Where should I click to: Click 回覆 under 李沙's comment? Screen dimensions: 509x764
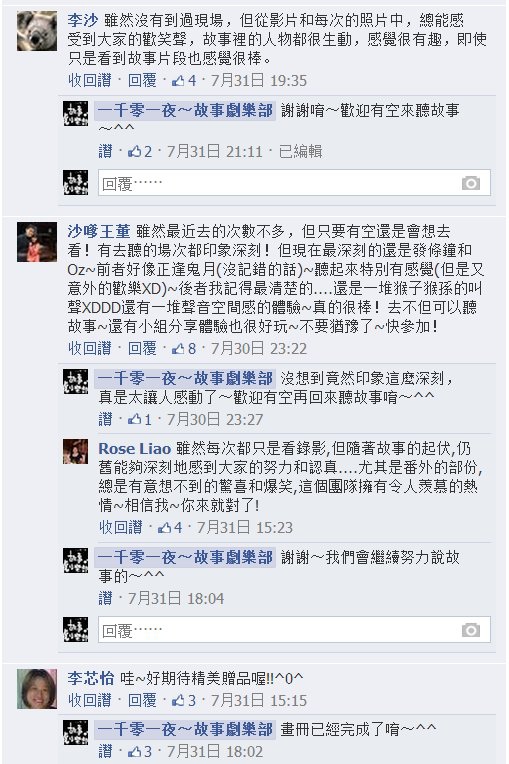pos(142,80)
